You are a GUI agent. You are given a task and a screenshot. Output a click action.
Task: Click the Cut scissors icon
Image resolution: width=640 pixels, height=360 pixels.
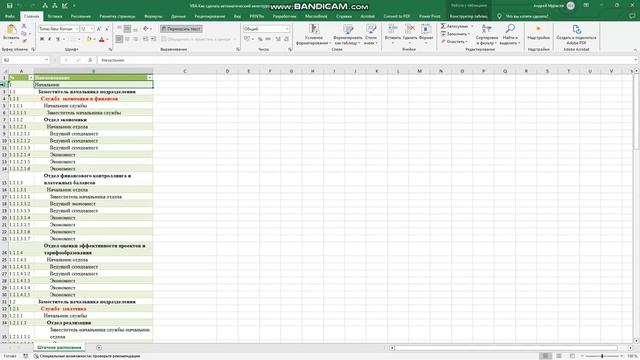click(24, 26)
